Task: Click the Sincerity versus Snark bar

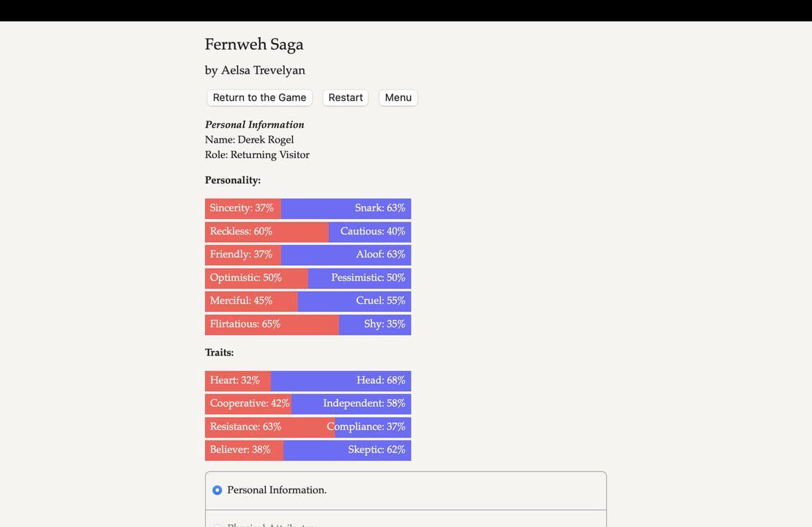Action: pos(308,208)
